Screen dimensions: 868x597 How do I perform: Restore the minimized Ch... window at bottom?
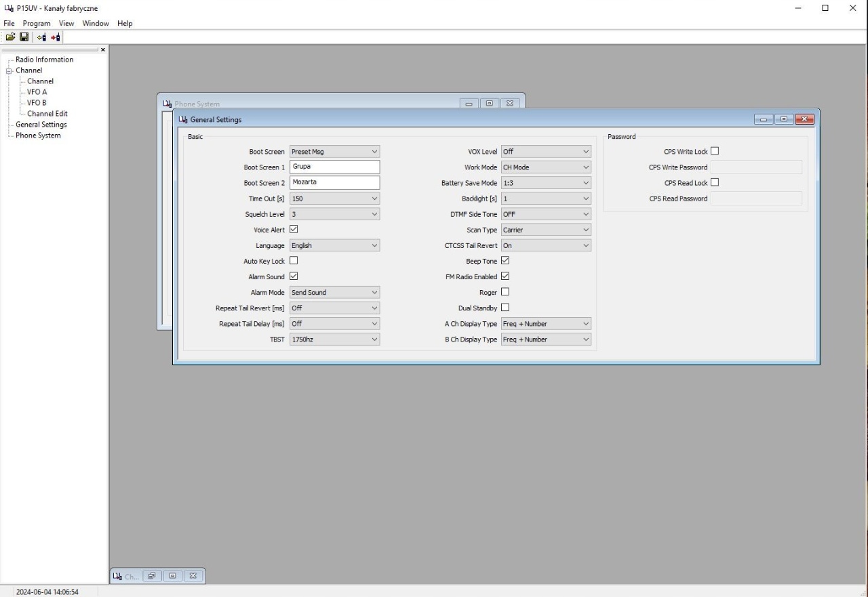tap(151, 576)
